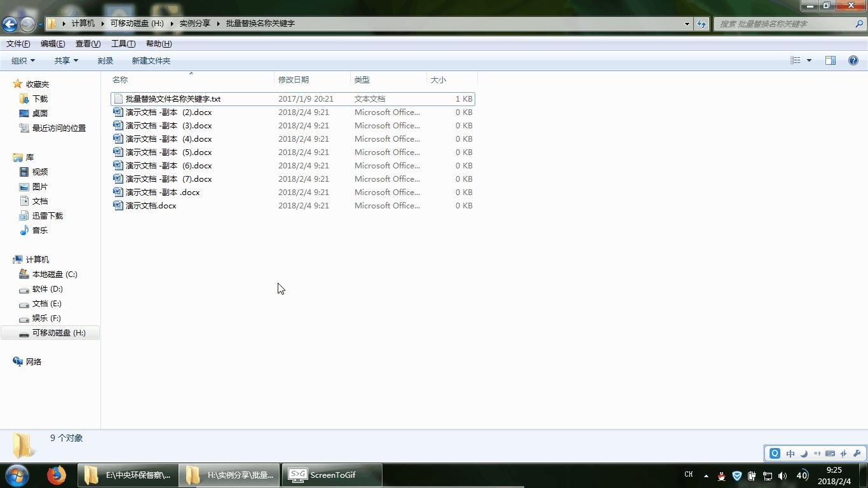The height and width of the screenshot is (488, 868).
Task: Open the 共享 dropdown in the toolbar
Action: [66, 61]
